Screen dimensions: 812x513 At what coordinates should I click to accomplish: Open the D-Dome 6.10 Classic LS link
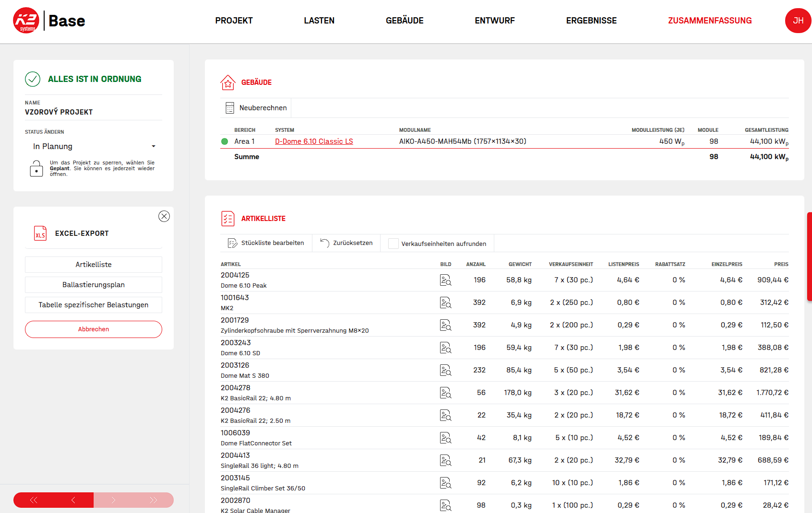[314, 141]
